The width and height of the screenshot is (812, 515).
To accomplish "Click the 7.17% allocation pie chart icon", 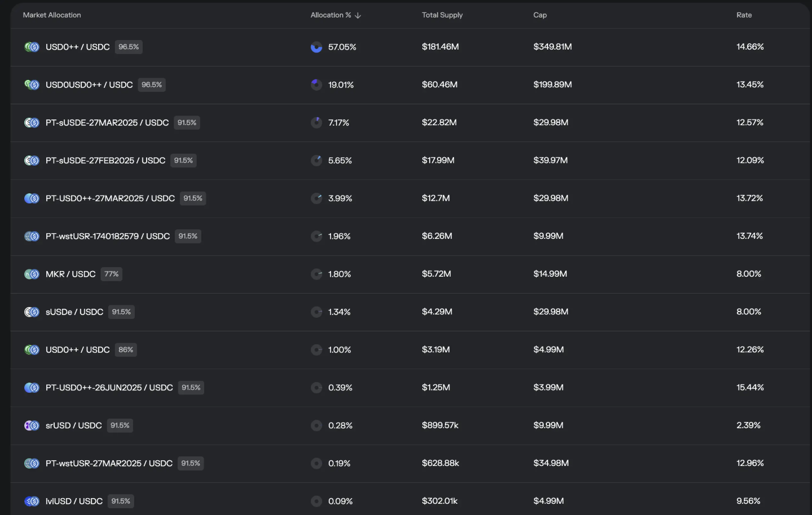I will [316, 123].
